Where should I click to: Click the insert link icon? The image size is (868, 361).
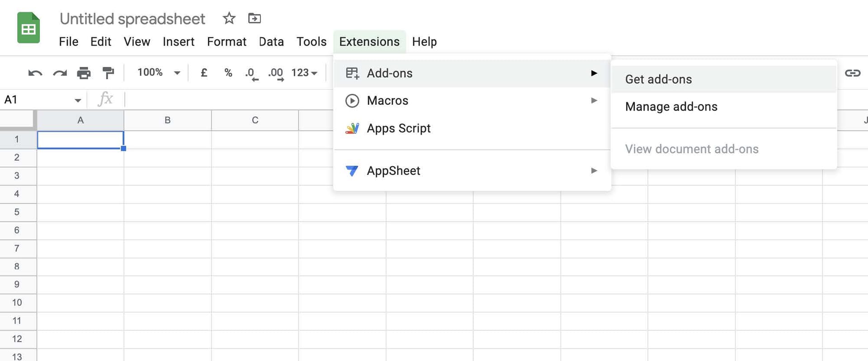click(x=852, y=73)
